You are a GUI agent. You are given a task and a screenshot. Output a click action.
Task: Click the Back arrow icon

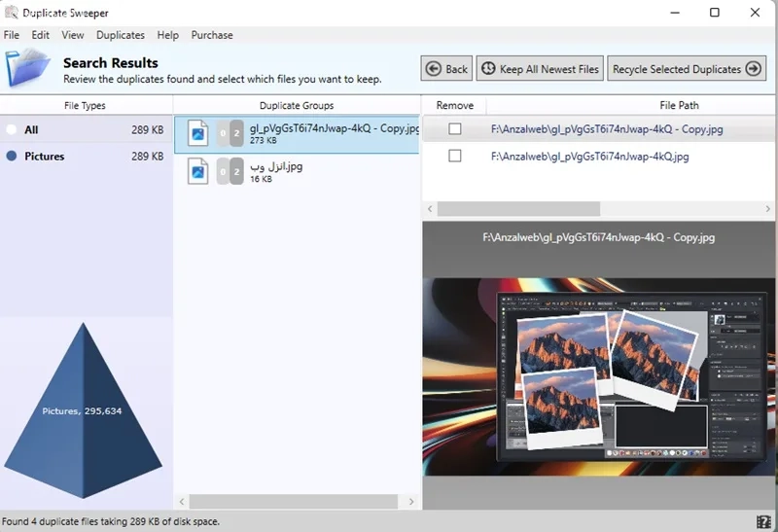pos(433,68)
